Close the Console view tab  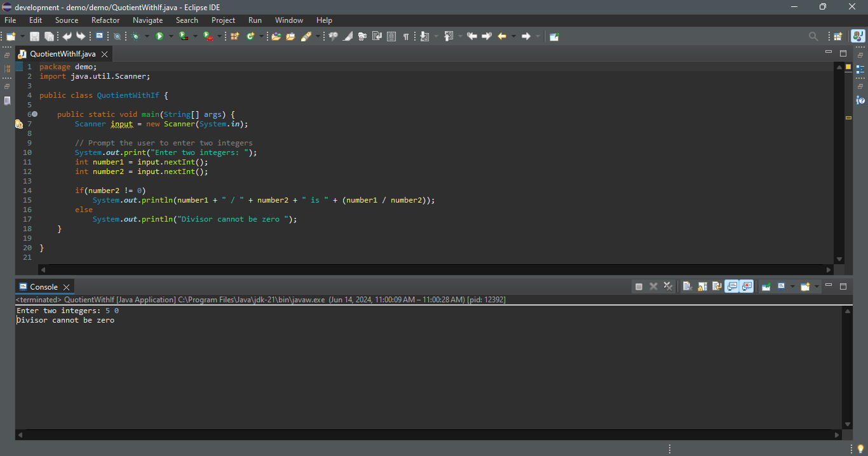pyautogui.click(x=66, y=287)
